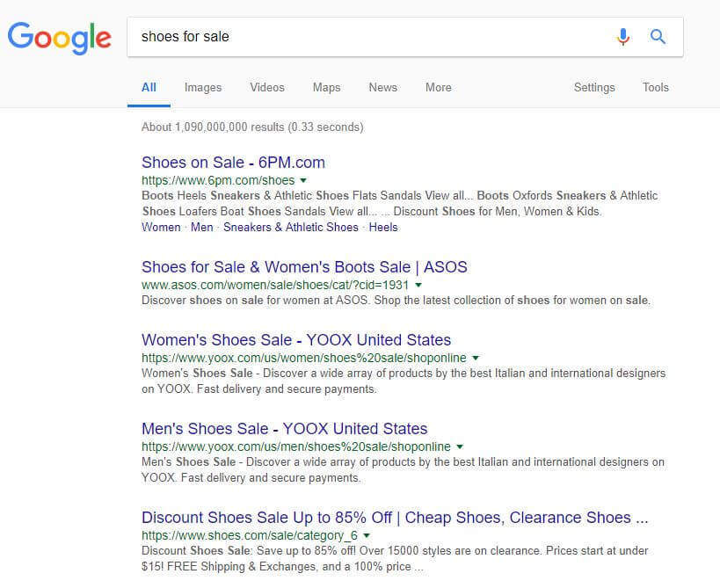Open the search Tools option

656,87
